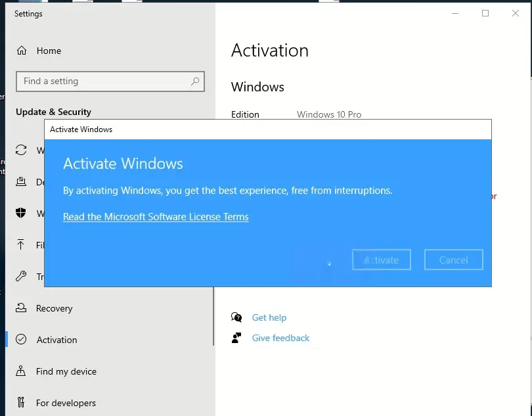Click the Update & Security heading
The image size is (532, 416).
(x=54, y=112)
